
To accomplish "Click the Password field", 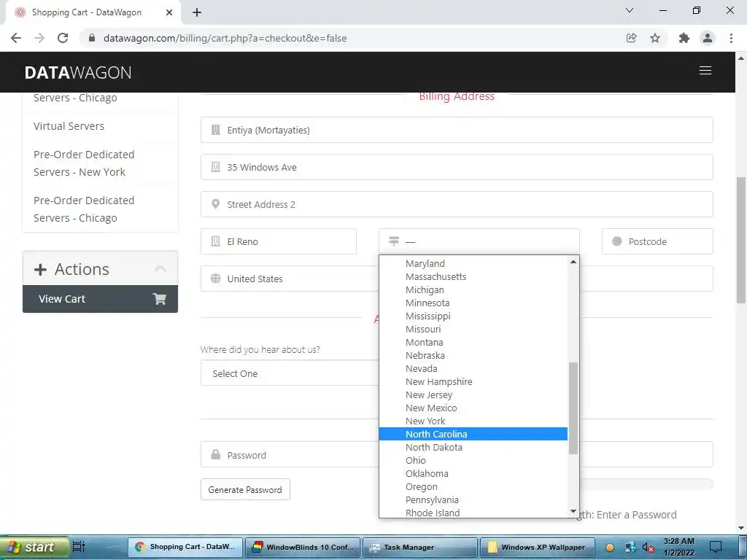I will (290, 455).
